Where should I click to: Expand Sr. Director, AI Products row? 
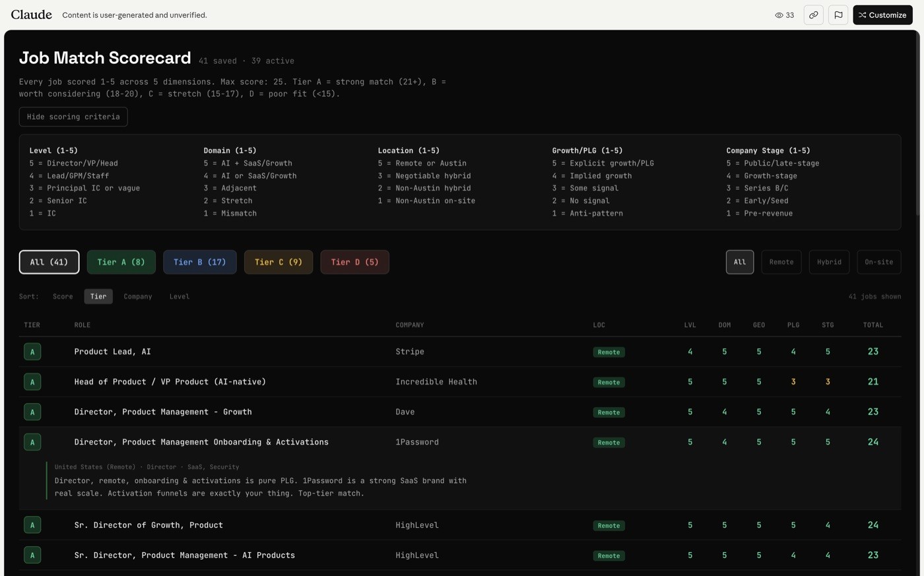[460, 556]
